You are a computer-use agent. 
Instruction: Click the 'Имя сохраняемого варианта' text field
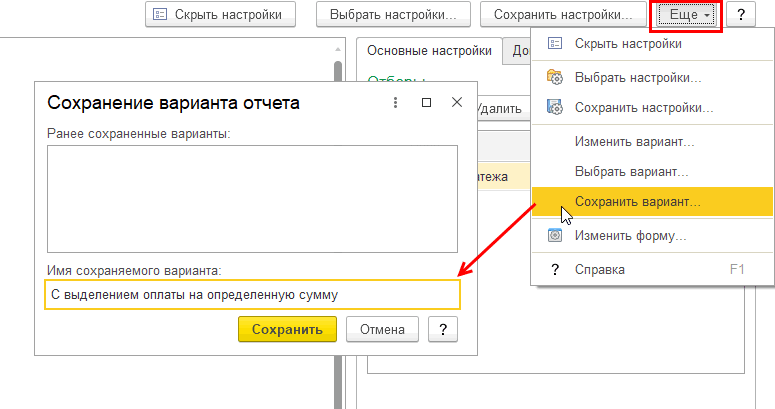(252, 294)
